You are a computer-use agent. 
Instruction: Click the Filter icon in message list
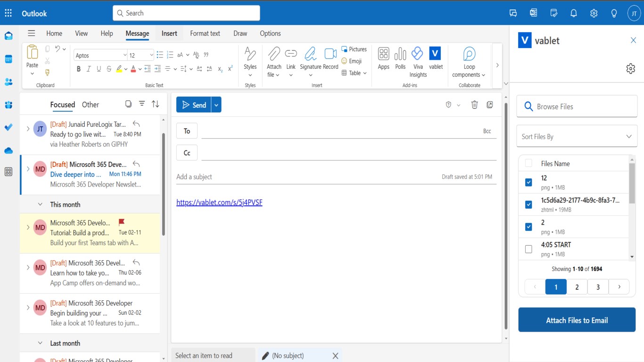click(x=142, y=104)
